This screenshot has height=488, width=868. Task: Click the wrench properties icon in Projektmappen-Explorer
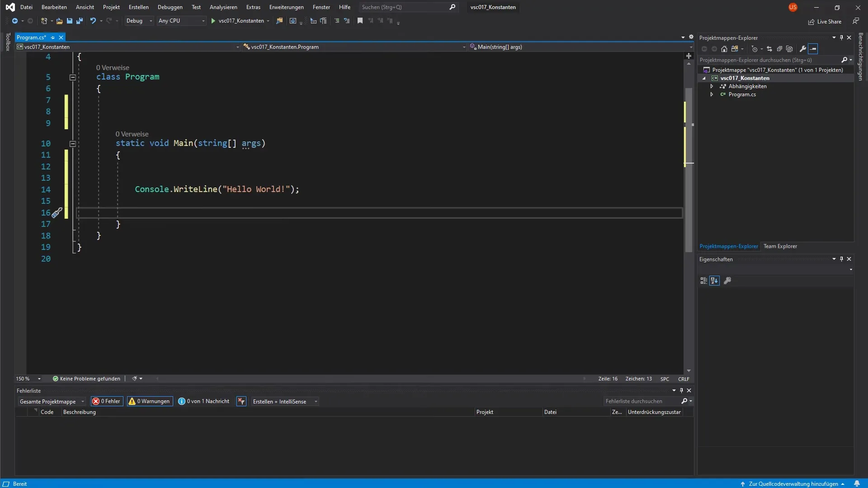click(x=803, y=49)
